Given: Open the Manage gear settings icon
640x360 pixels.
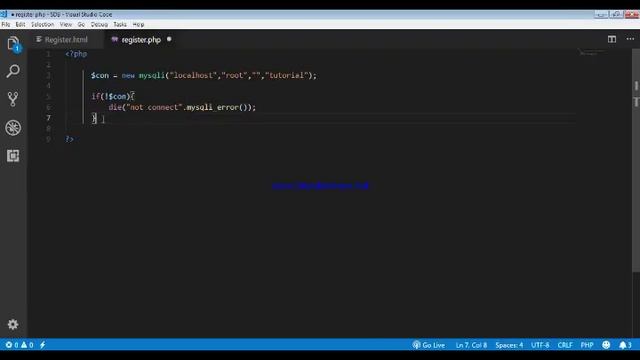Looking at the screenshot, I should pos(13,324).
